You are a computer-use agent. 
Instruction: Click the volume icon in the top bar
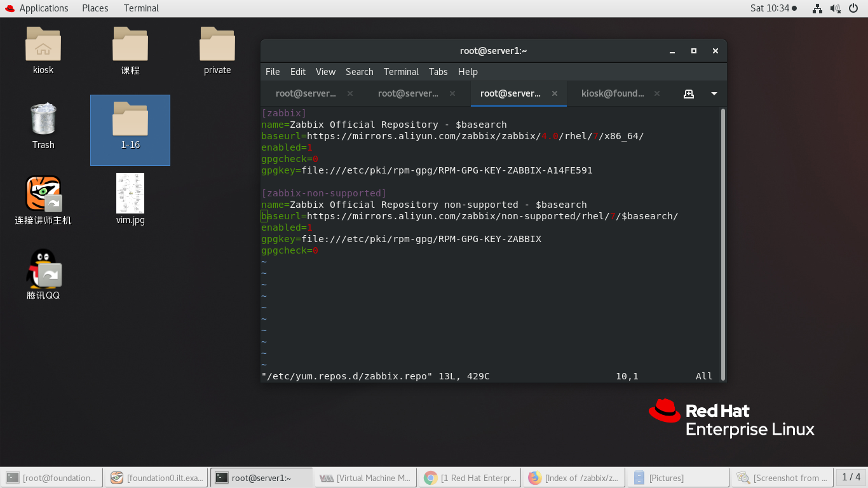pos(834,8)
